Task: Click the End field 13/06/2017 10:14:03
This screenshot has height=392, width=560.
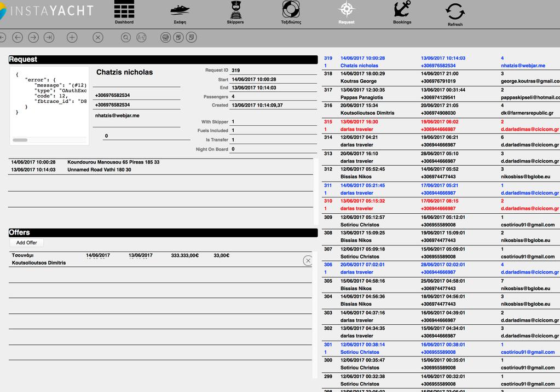Action: click(273, 87)
